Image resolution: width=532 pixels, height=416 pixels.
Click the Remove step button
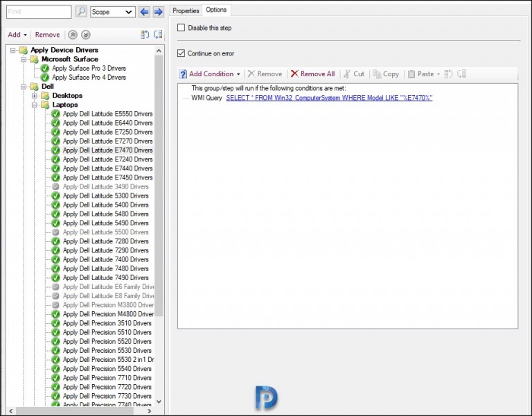(x=47, y=35)
